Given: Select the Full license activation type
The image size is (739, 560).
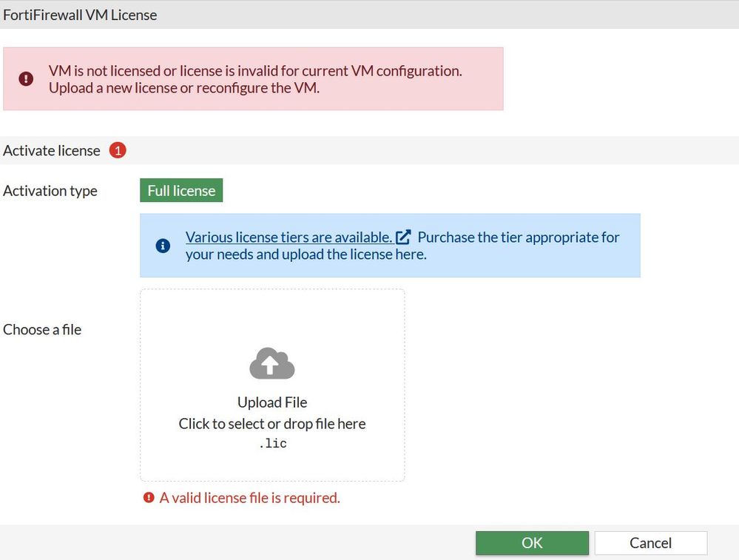Looking at the screenshot, I should point(181,190).
